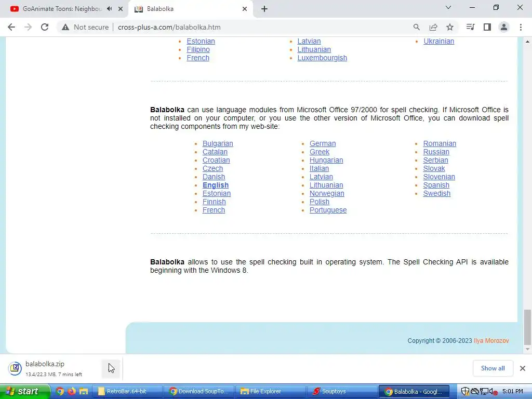
Task: Launch Firefox from quick launch
Action: 72,392
